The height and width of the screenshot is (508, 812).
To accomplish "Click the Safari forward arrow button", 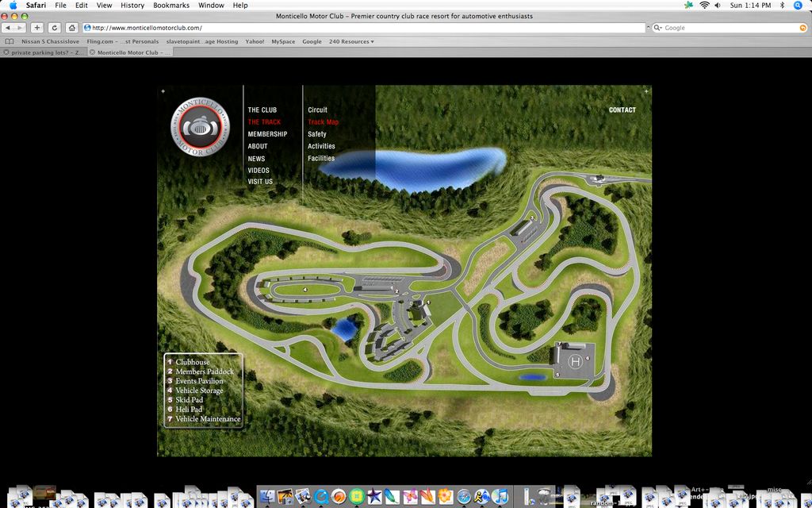I will click(x=20, y=28).
